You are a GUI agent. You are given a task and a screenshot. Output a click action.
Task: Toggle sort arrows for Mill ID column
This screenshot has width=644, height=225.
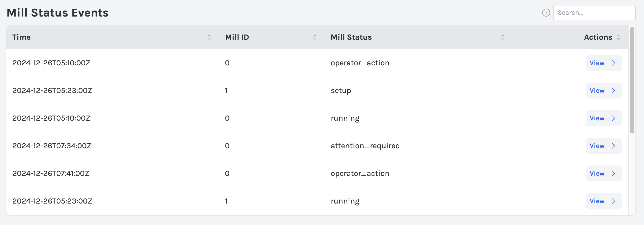pos(315,37)
